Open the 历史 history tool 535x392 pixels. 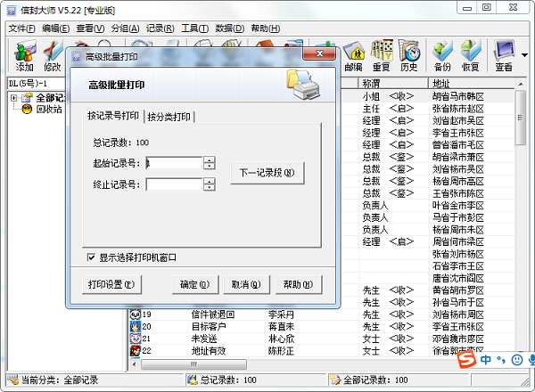point(409,56)
